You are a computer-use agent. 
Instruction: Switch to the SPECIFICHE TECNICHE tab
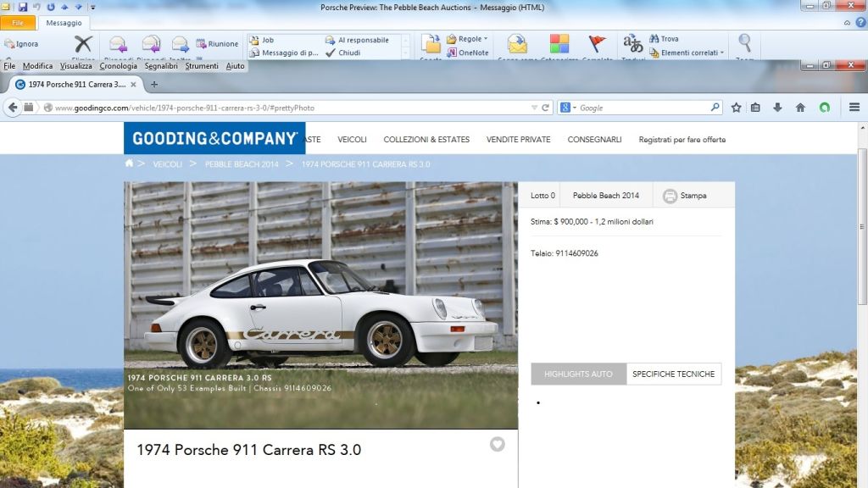[x=674, y=374]
